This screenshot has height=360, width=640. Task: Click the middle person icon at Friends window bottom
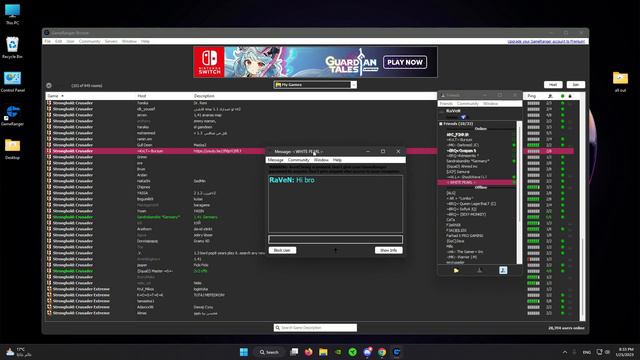coord(480,270)
